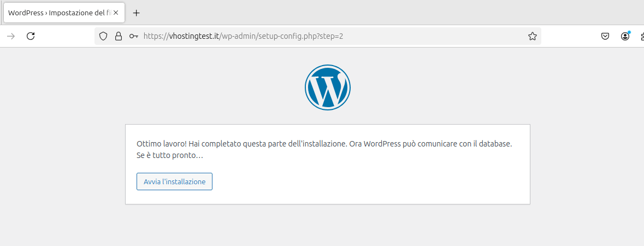Open the extensions puzzle icon
Image resolution: width=644 pixels, height=246 pixels.
tap(642, 36)
